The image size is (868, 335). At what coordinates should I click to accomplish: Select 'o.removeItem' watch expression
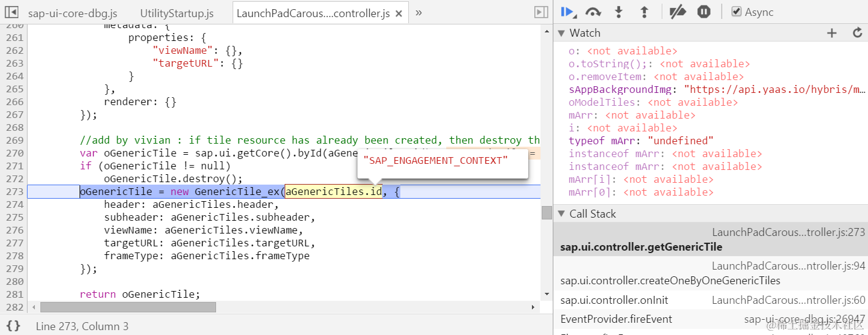[656, 76]
